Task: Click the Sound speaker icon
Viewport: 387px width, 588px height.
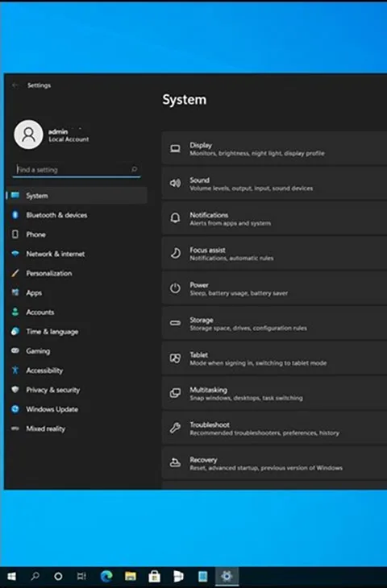Action: point(175,183)
